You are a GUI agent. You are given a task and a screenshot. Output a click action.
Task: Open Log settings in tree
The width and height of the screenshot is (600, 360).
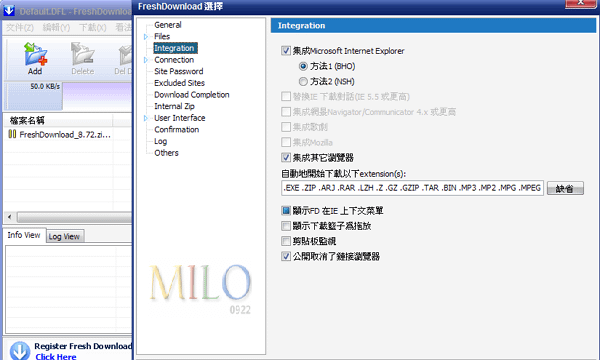pos(160,142)
